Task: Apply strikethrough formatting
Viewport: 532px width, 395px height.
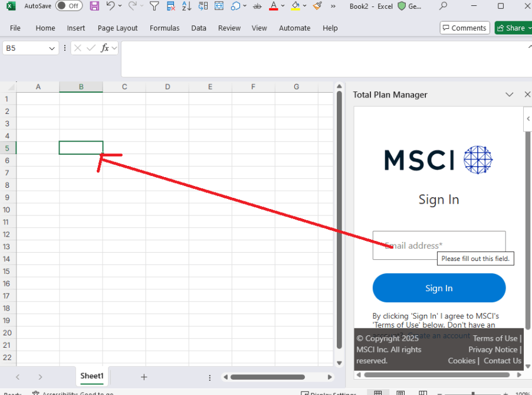Action: 258,6
